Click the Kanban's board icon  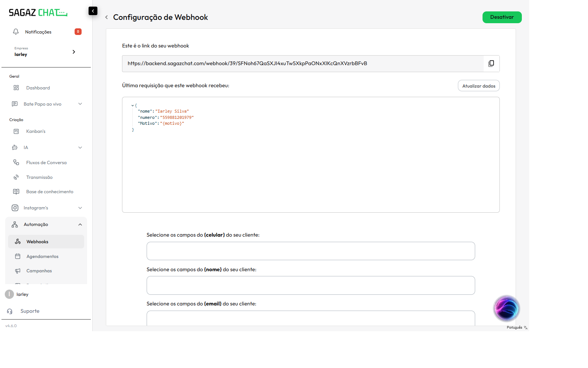pos(16,131)
